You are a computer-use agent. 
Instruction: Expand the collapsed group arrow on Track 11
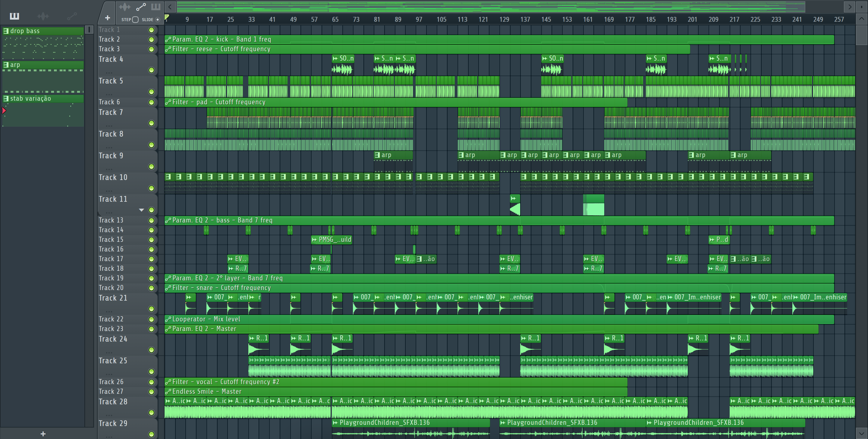[142, 210]
